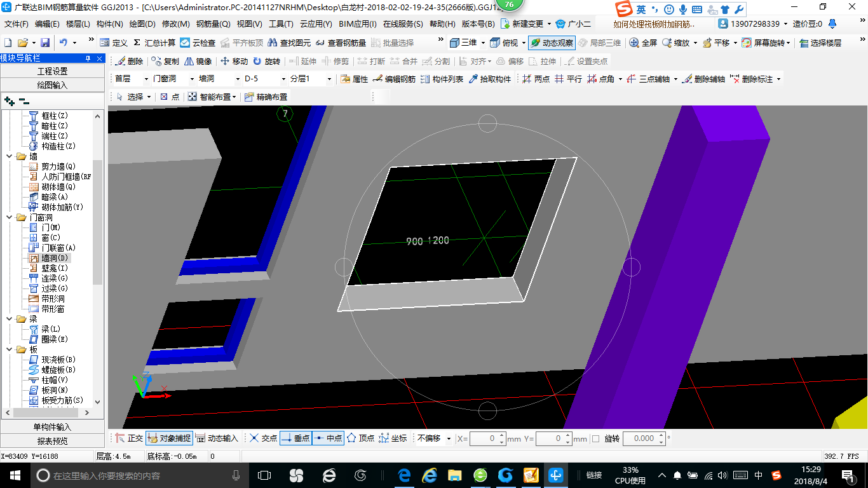Toggle 坐标 coordinate snap
Viewport: 868px width, 488px height.
coord(393,438)
